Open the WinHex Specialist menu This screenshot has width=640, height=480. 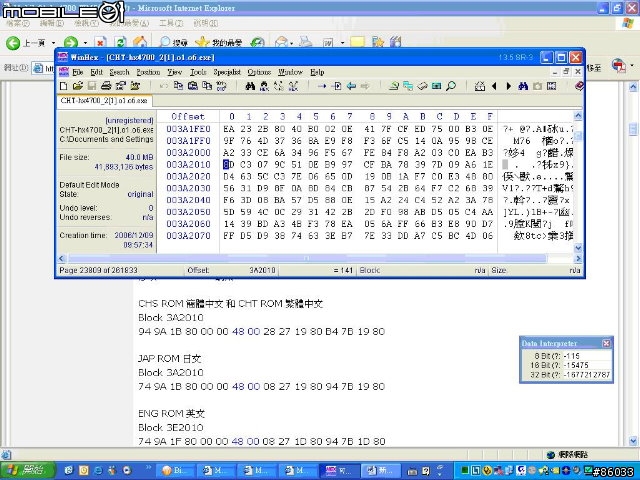coord(227,72)
